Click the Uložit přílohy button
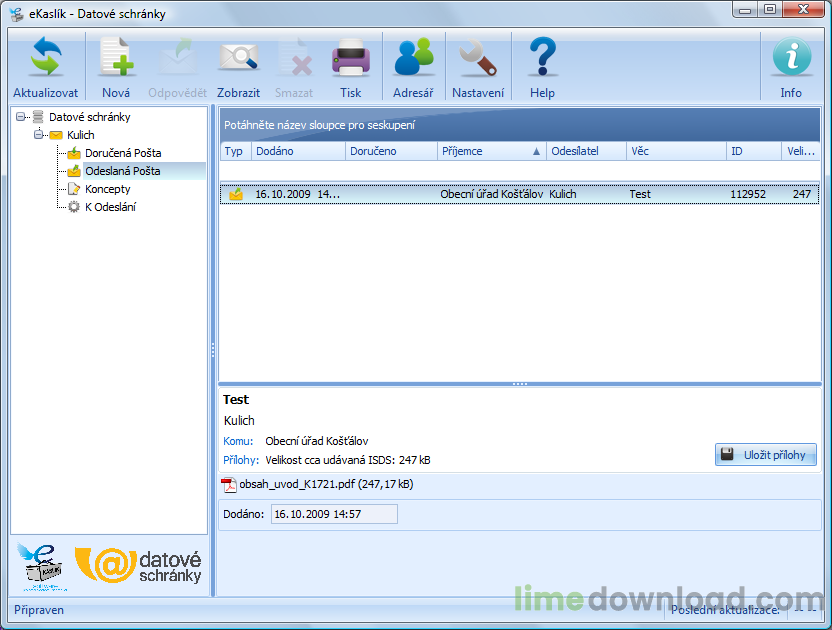This screenshot has height=630, width=832. coord(766,455)
